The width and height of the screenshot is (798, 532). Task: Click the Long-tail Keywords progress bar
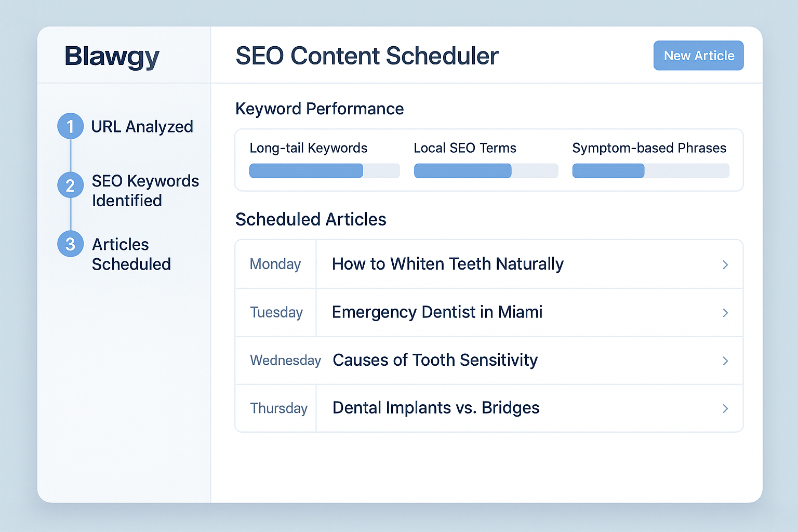pyautogui.click(x=325, y=171)
